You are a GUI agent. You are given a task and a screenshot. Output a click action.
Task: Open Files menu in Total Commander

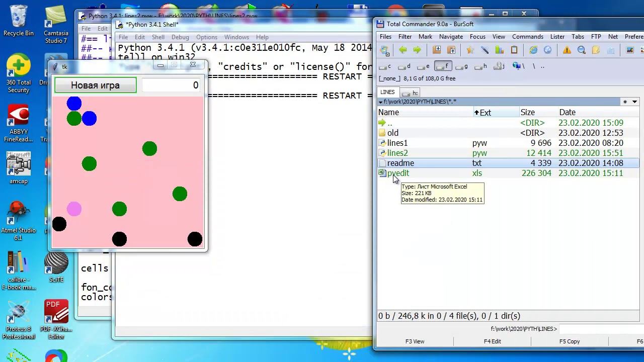[x=385, y=37]
